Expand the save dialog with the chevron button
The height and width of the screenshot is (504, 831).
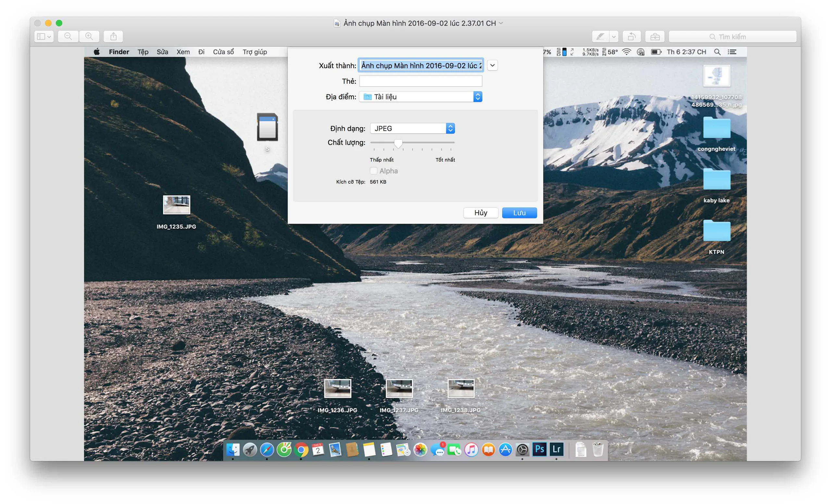[492, 66]
